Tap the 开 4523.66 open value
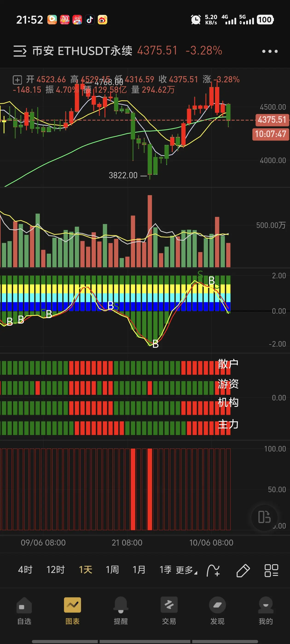The image size is (290, 644). tap(46, 80)
